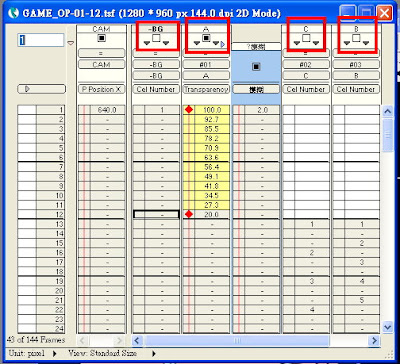Toggle the -BG layer checkbox
The image size is (400, 364).
tap(156, 38)
